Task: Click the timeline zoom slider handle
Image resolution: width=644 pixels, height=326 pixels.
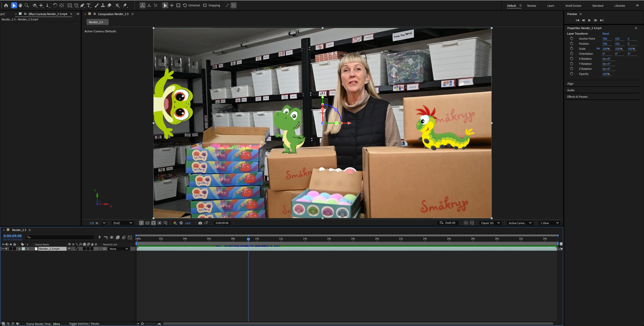Action: [142, 324]
